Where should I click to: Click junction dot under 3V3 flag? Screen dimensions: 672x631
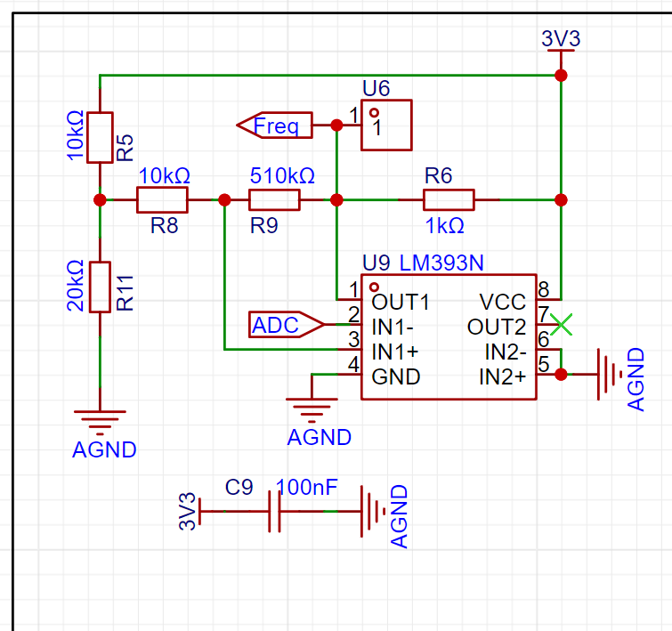561,76
